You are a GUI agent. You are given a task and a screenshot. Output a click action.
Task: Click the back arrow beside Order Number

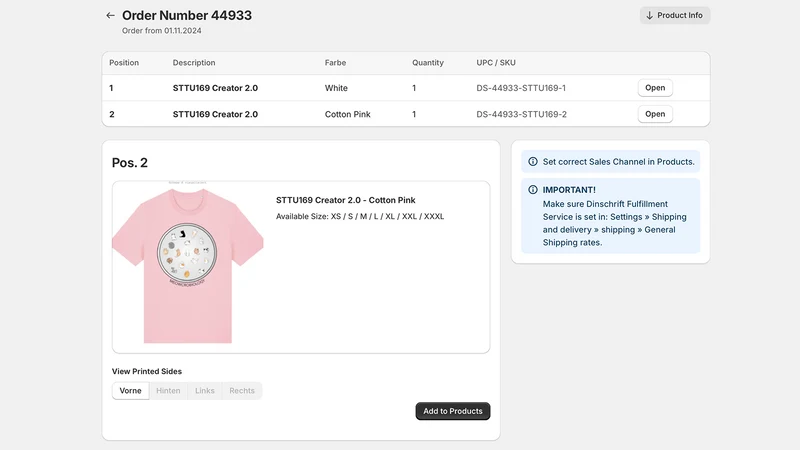110,15
